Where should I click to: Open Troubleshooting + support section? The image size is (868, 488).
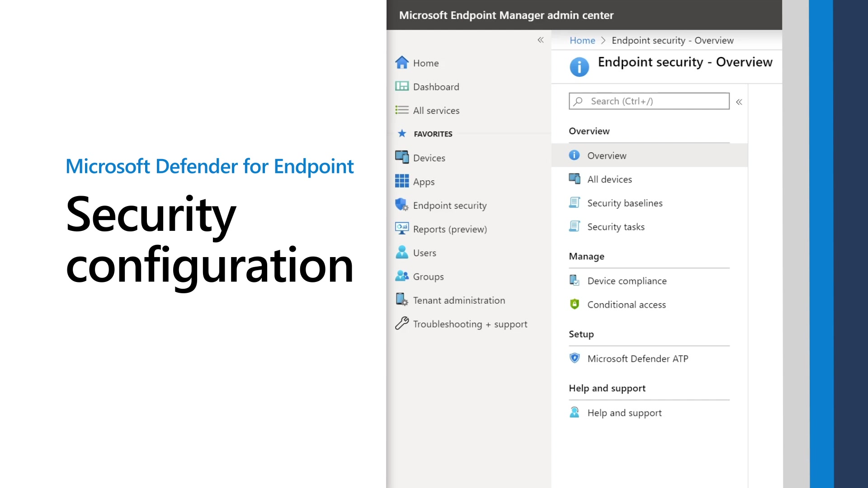(470, 324)
